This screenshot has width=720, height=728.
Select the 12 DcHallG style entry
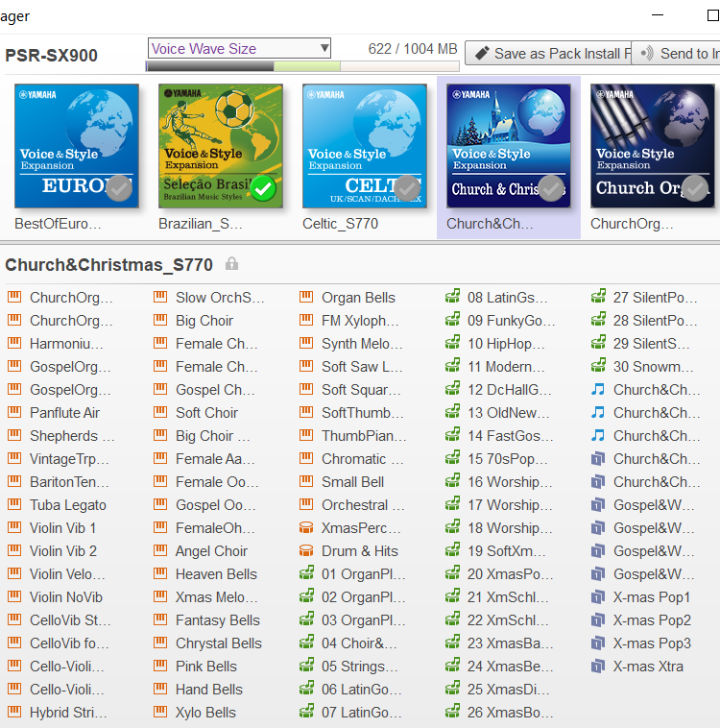point(499,390)
